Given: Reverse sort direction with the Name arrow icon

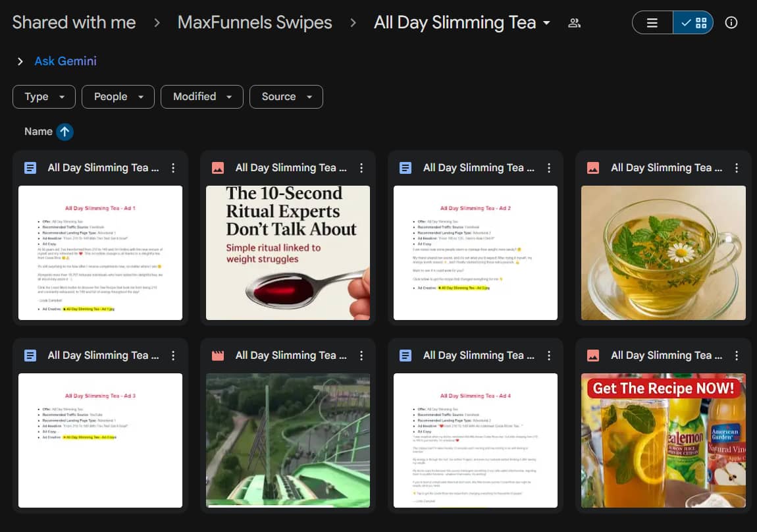Looking at the screenshot, I should [x=65, y=132].
